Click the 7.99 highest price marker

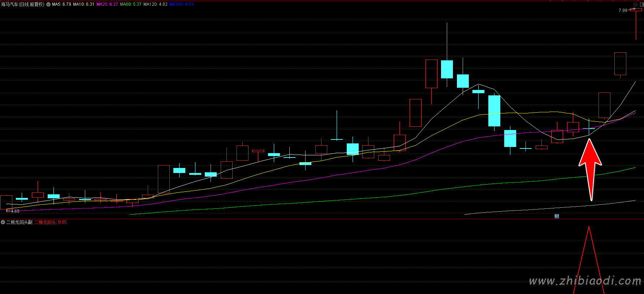click(x=623, y=10)
